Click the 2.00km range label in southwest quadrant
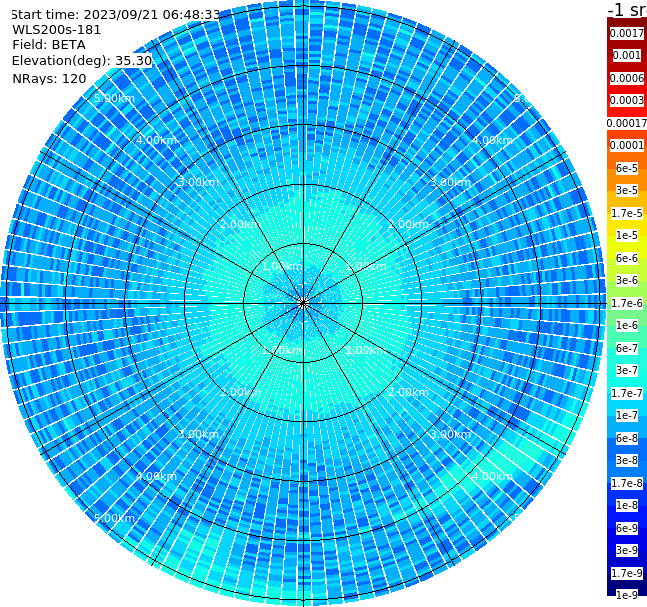This screenshot has height=607, width=647. pyautogui.click(x=240, y=392)
